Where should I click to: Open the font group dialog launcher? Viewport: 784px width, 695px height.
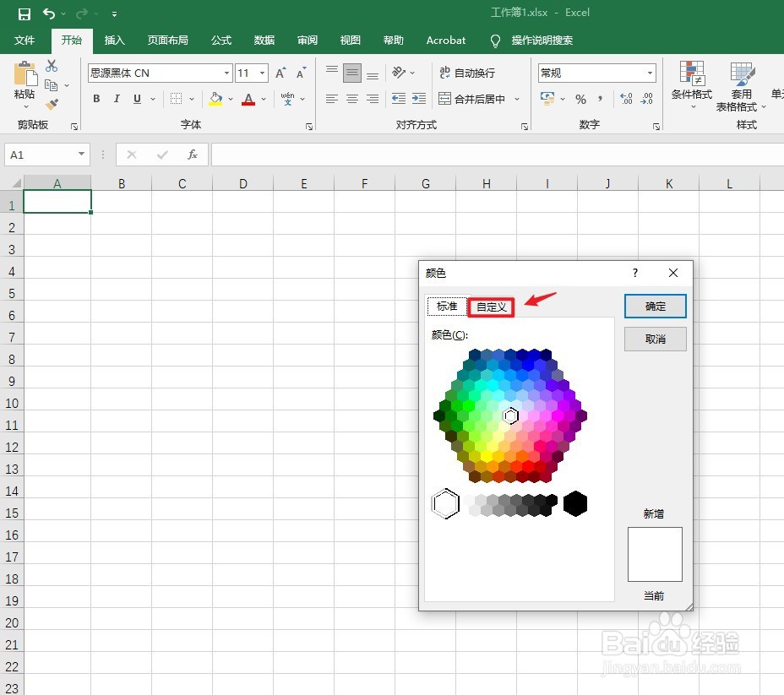[x=309, y=127]
